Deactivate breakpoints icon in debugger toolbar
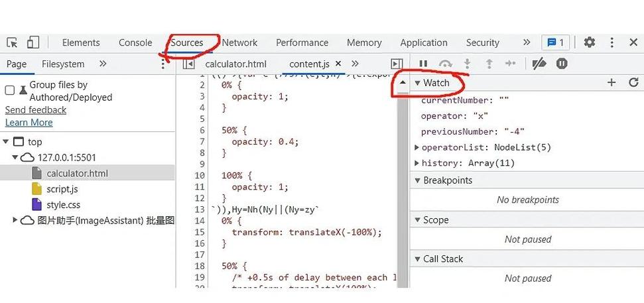 click(x=539, y=64)
